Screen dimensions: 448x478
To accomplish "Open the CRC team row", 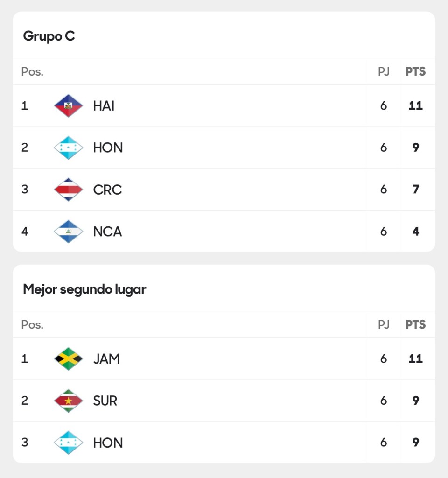I will [107, 190].
